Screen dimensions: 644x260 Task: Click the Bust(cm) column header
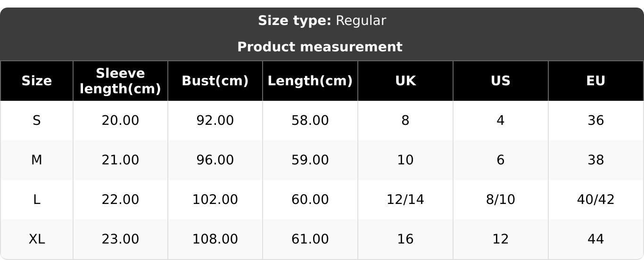(x=215, y=81)
